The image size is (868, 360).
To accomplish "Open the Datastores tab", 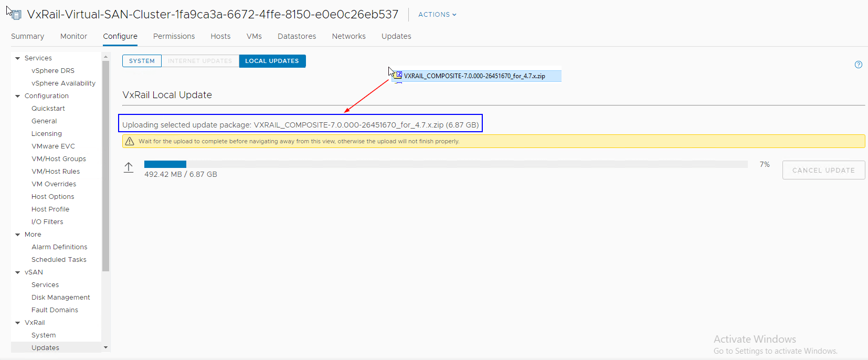I will (297, 36).
